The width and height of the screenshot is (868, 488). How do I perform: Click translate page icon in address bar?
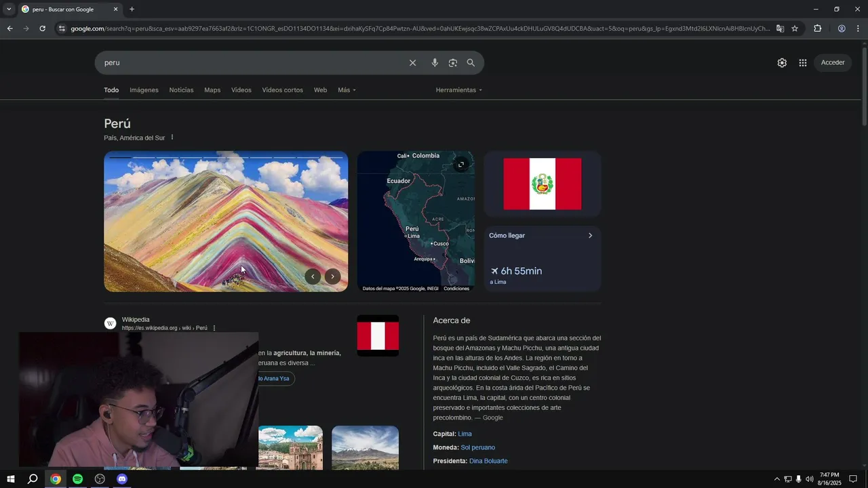tap(780, 28)
